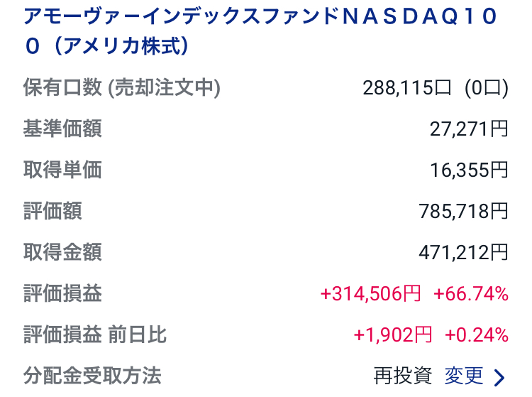Click the 288,115口 holdings value
Image resolution: width=532 pixels, height=397 pixels.
407,88
